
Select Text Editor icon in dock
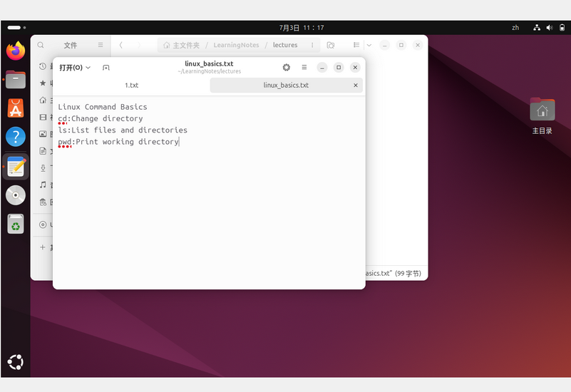point(16,167)
